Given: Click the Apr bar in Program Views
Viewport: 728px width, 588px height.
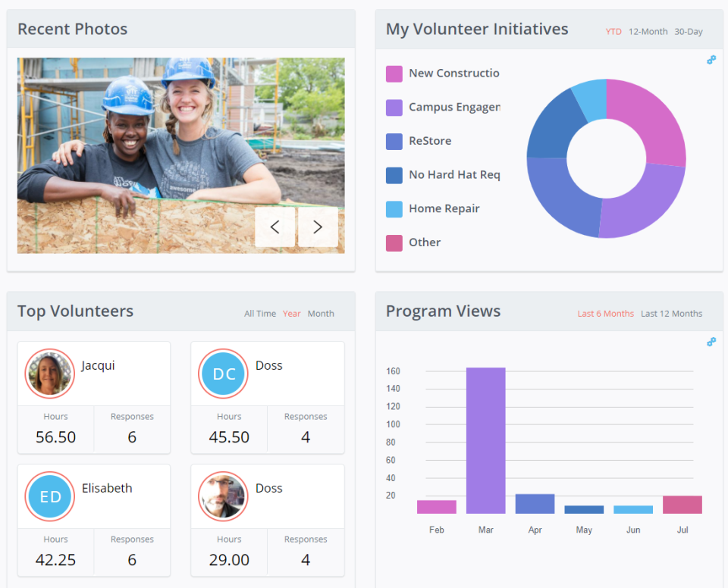Looking at the screenshot, I should 535,504.
